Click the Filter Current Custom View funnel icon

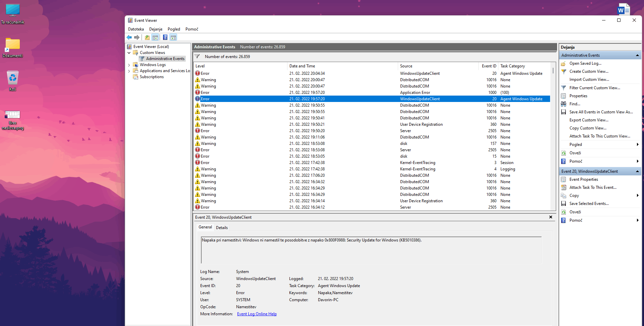[563, 88]
